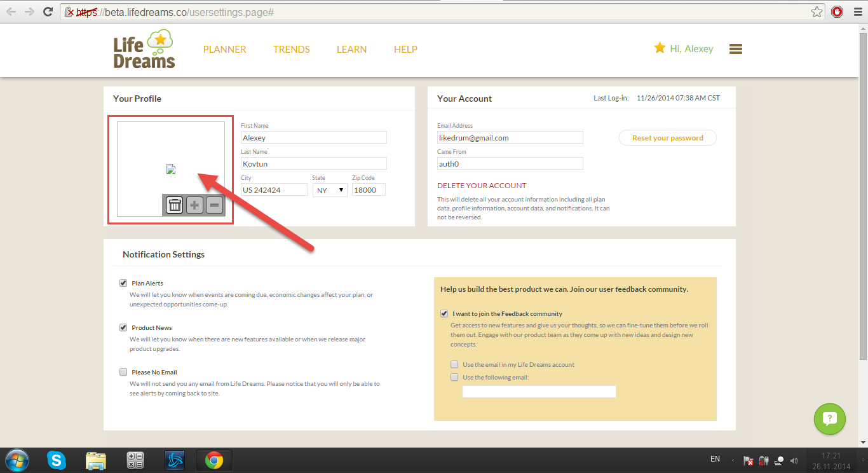Click the page vertical scrollbar
This screenshot has width=868, height=473.
(x=862, y=191)
